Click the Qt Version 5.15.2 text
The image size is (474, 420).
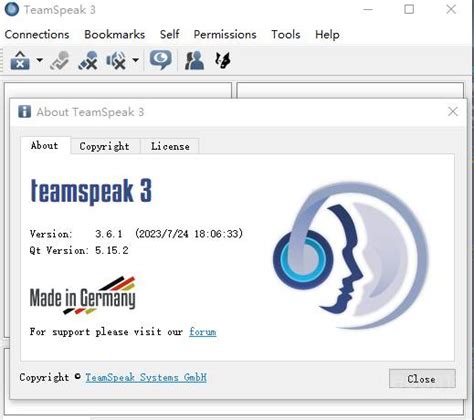79,250
